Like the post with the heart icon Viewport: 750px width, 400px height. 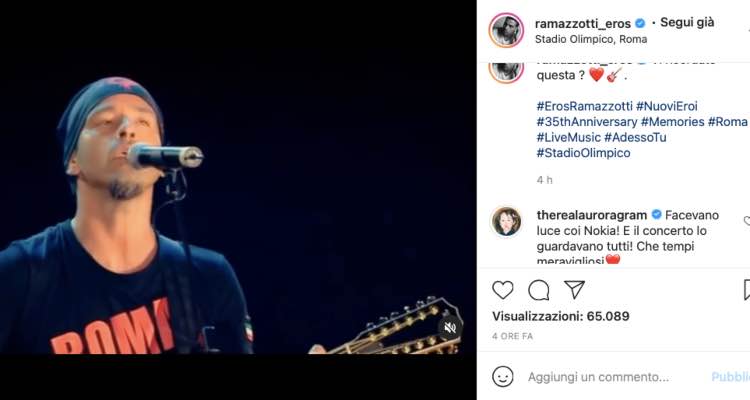coord(502,290)
